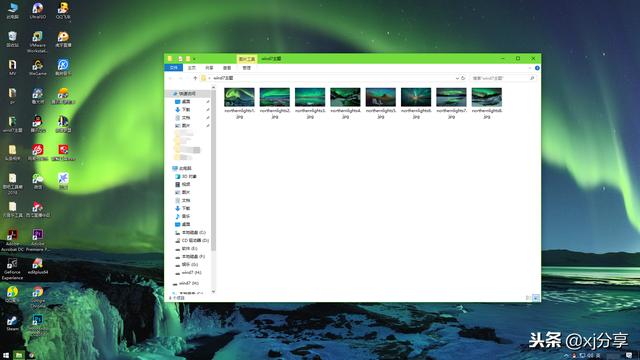Launch the Photoshop desktop shortcut
The width and height of the screenshot is (640, 360).
[x=38, y=325]
